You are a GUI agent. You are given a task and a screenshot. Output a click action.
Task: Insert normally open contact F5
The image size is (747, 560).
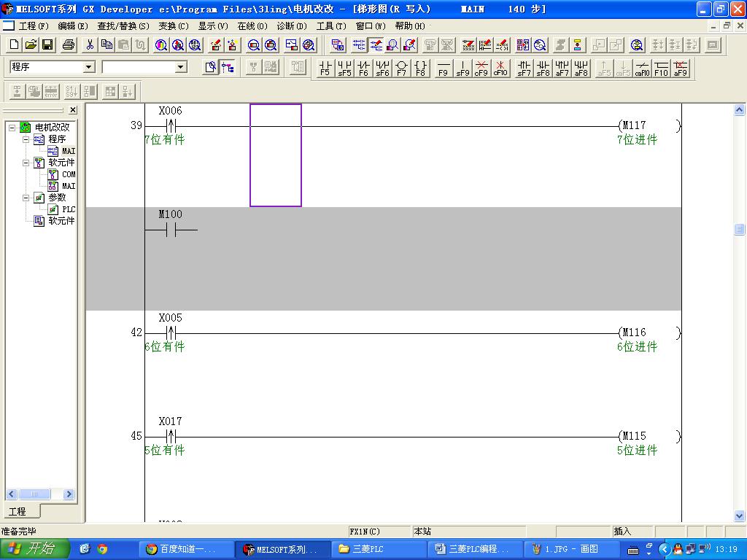tap(325, 69)
